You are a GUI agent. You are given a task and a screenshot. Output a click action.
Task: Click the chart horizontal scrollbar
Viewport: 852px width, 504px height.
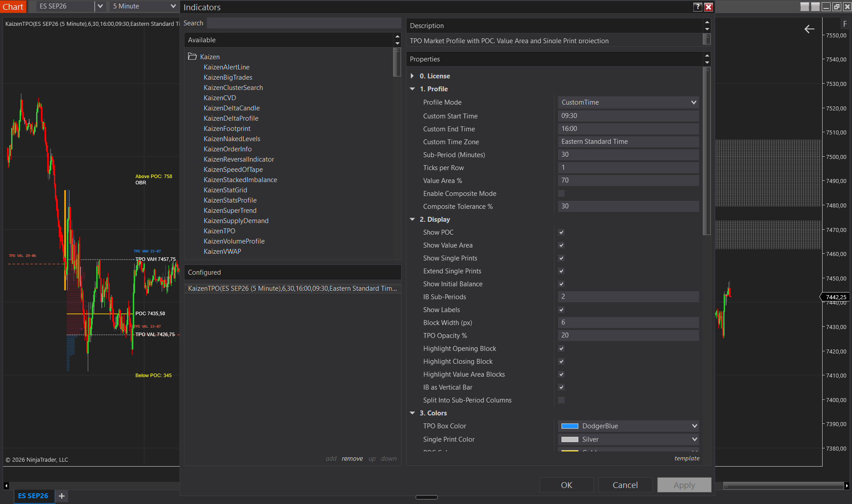pyautogui.click(x=783, y=486)
